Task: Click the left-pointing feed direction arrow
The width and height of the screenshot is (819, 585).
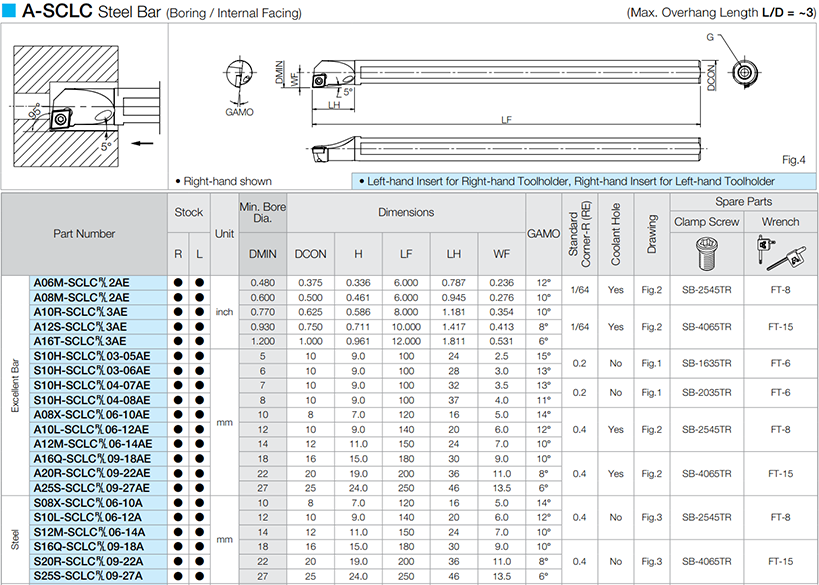Action: [x=142, y=143]
